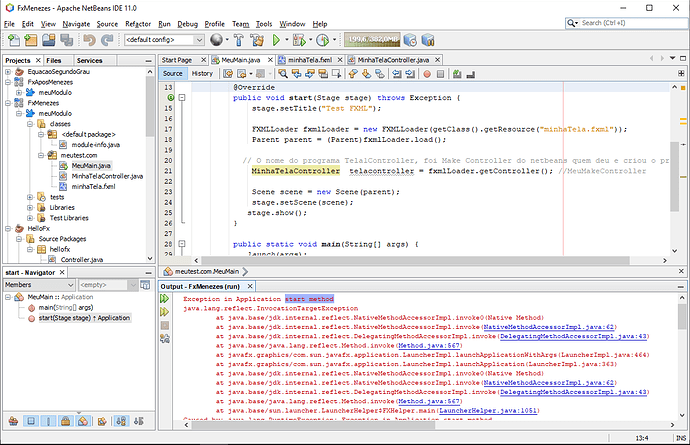This screenshot has height=445, width=690.
Task: Open the Members dropdown in Navigator
Action: (39, 285)
